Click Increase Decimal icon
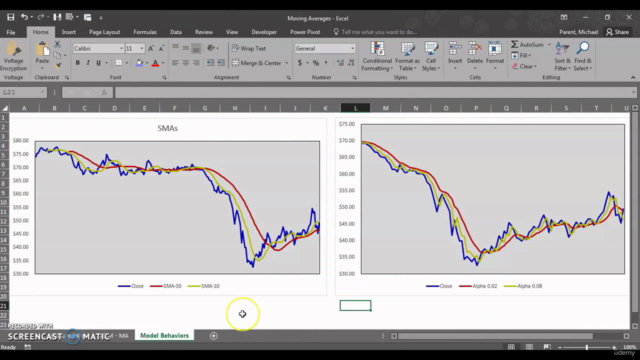Viewport: 640px width, 360px height. pyautogui.click(x=340, y=63)
